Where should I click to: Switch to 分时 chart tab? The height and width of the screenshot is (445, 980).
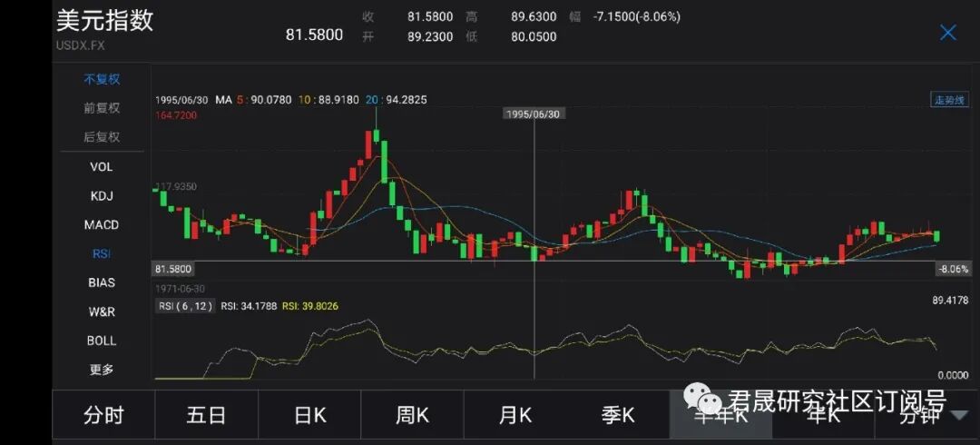pyautogui.click(x=103, y=415)
